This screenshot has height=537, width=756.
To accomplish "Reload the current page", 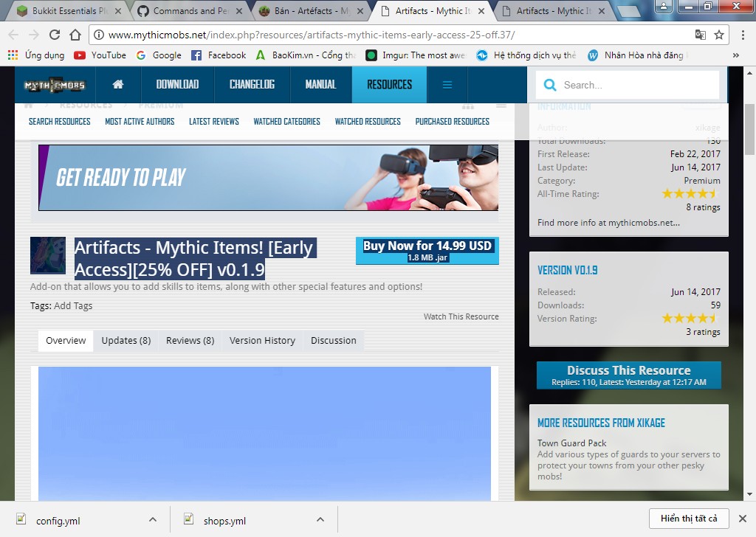I will pos(55,35).
